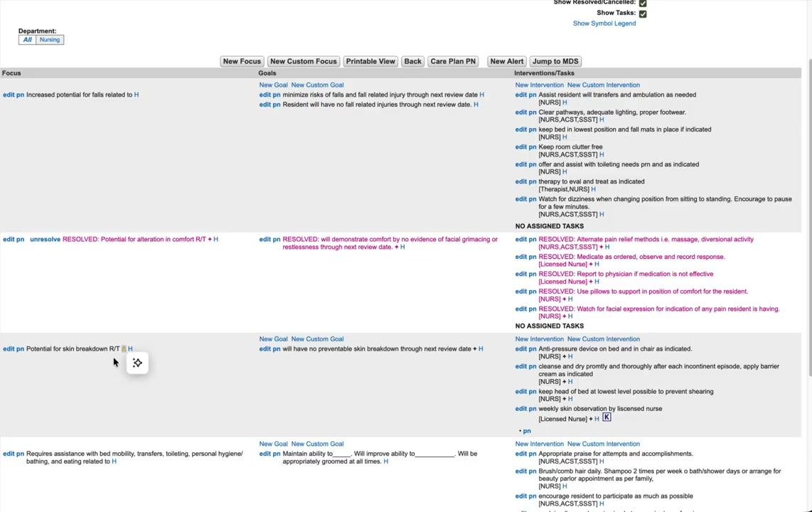This screenshot has height=512, width=812.
Task: Click New Custom Goal for the falls focus
Action: click(317, 85)
